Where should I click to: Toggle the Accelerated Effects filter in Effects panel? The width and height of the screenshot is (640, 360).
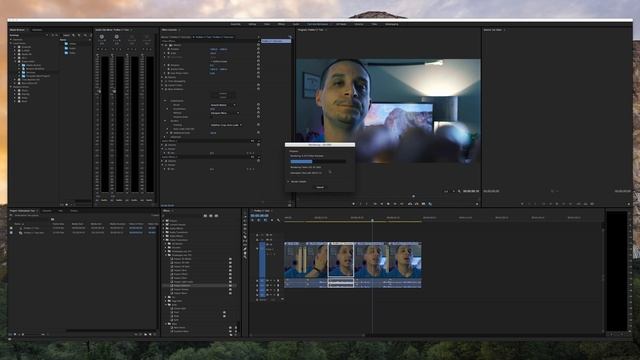click(x=205, y=216)
